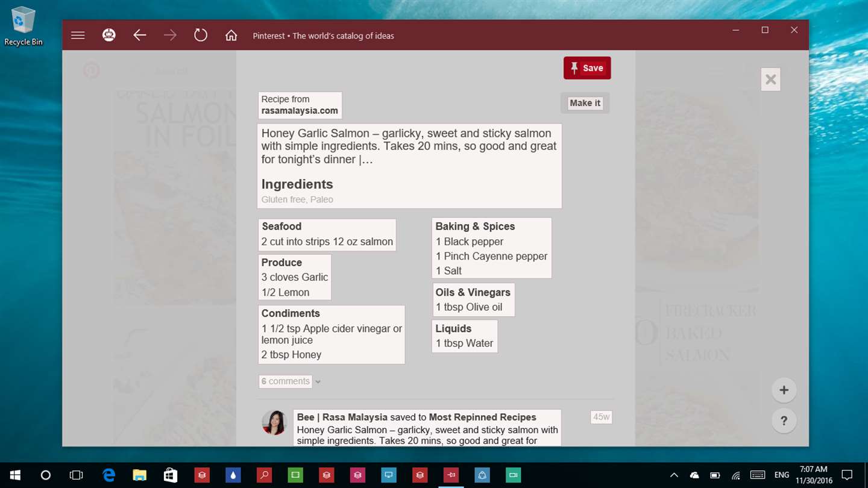Click the Bee | Rasa Malaysia name
Screen dimensions: 868x488
click(342, 417)
